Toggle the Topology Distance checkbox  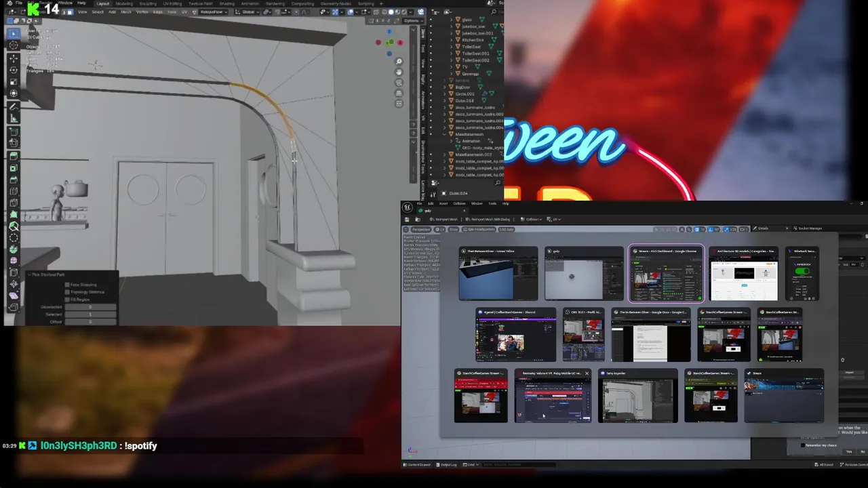(x=68, y=292)
